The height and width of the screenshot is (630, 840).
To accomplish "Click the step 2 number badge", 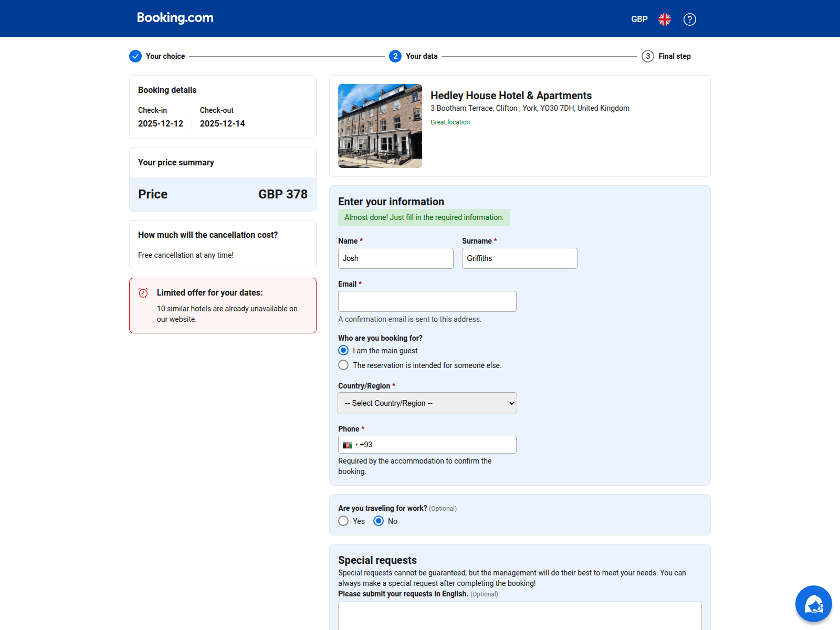I will 395,56.
